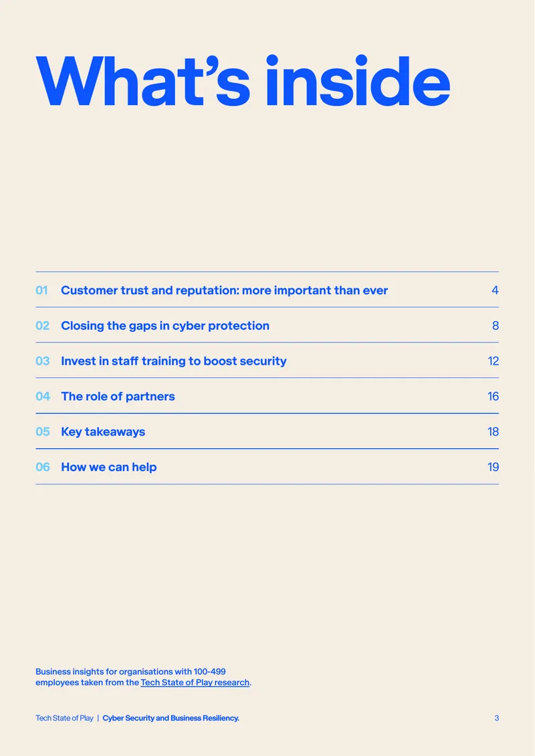Screen dimensions: 535x756
Task: Click page number 19 beside How we can help
Action: click(x=493, y=467)
